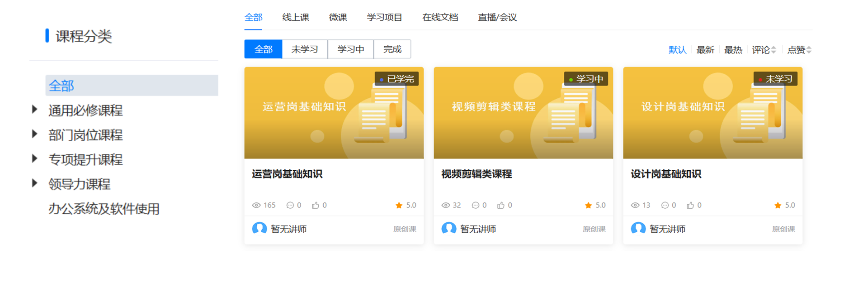
Task: Toggle the 评论 sort order arrows
Action: (x=774, y=50)
